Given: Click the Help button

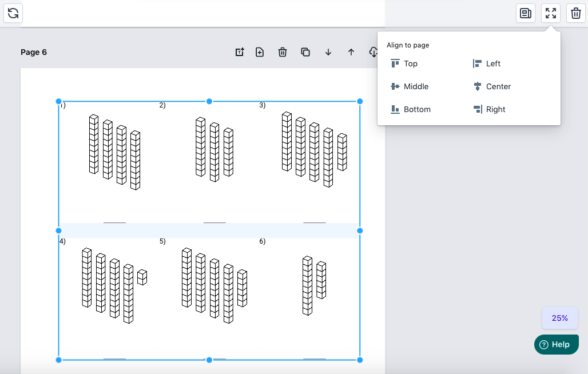Looking at the screenshot, I should point(556,344).
